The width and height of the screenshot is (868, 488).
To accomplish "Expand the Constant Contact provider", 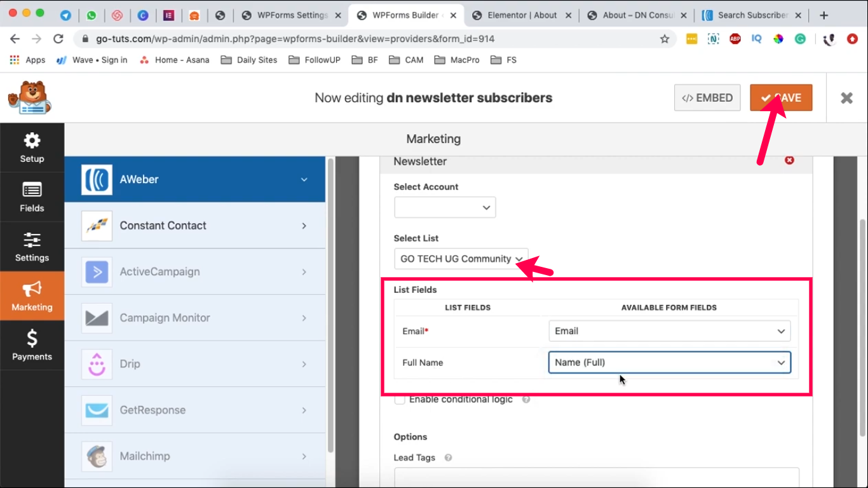I will click(x=195, y=226).
